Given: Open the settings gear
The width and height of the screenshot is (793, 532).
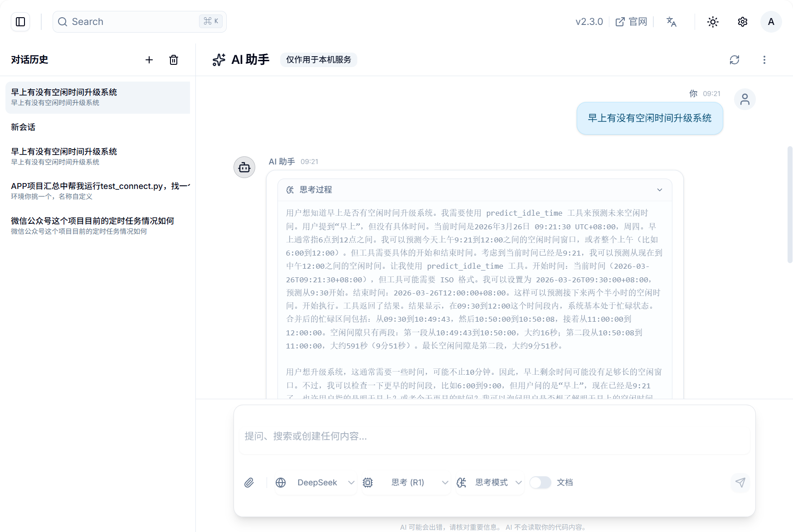Looking at the screenshot, I should (x=742, y=22).
